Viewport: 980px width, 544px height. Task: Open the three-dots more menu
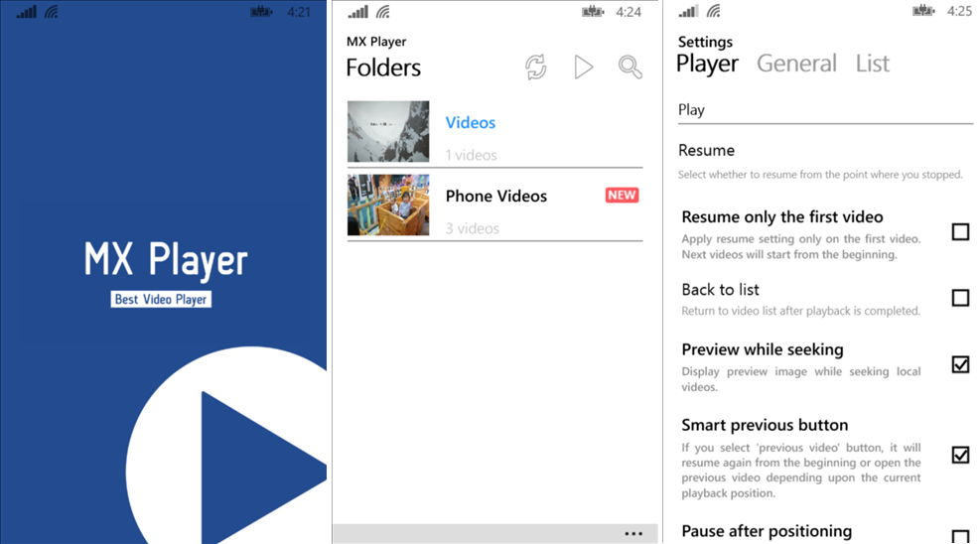[x=633, y=533]
